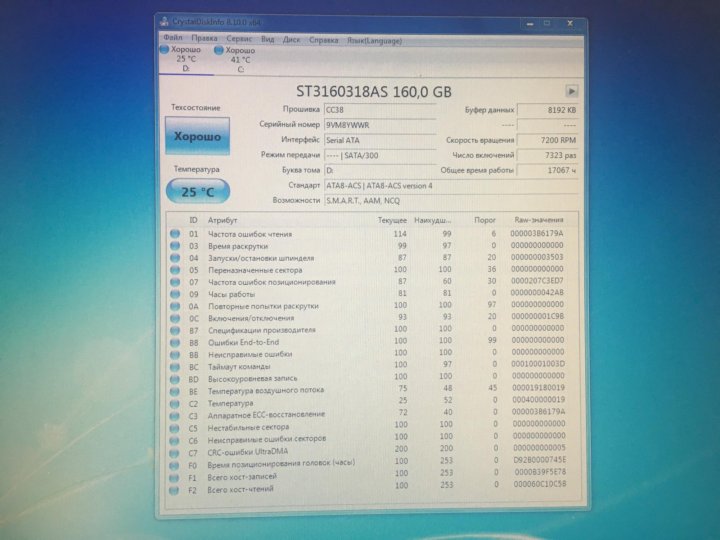Screen dimensions: 720x540
Task: Click status icon for attribute C7 CRC-ошибки UltraDMA
Action: point(174,453)
